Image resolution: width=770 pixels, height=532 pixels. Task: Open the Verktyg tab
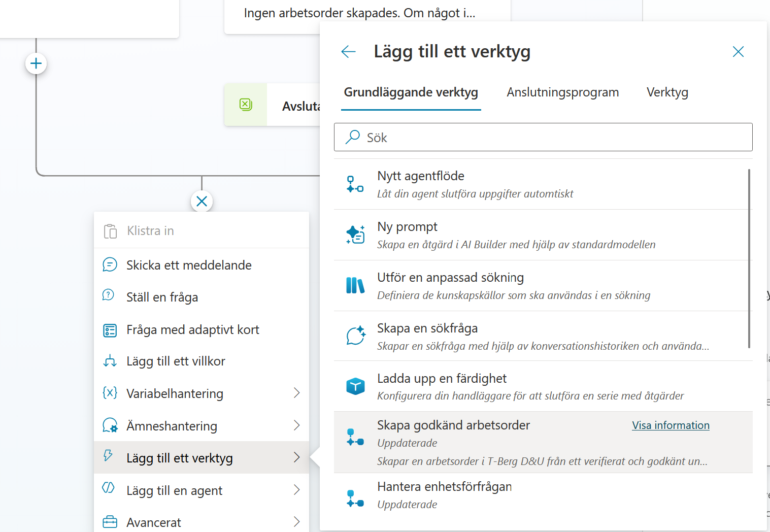coord(667,92)
